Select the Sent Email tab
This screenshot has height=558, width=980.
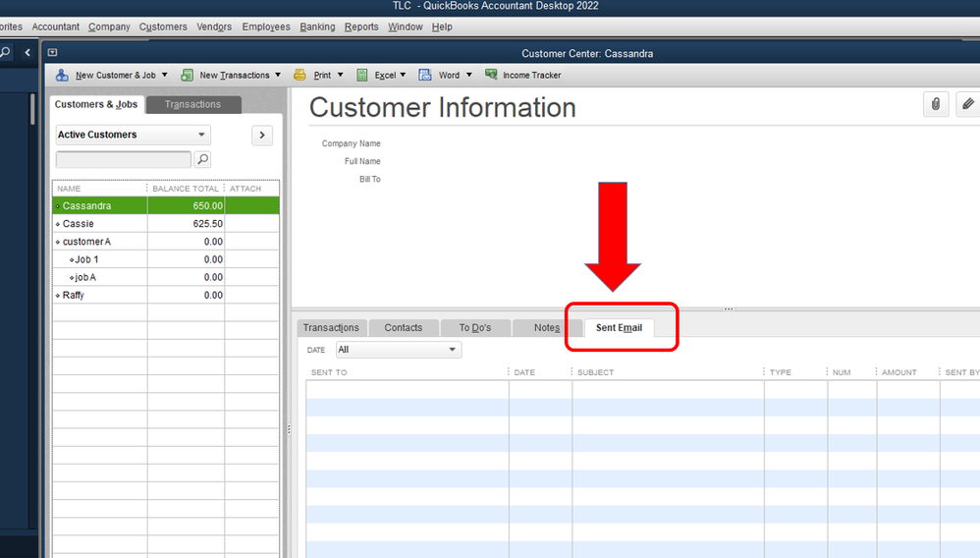click(619, 328)
